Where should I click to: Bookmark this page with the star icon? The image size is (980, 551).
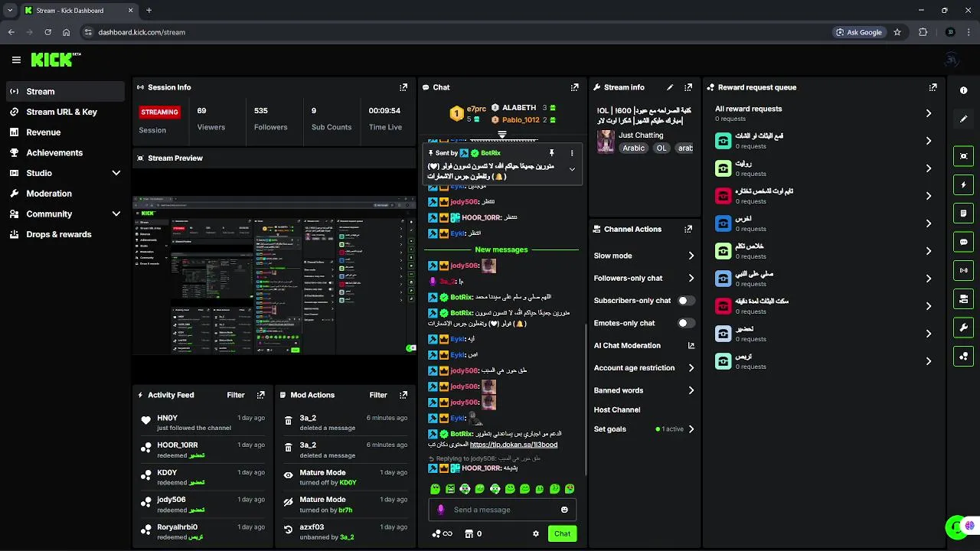(x=897, y=32)
